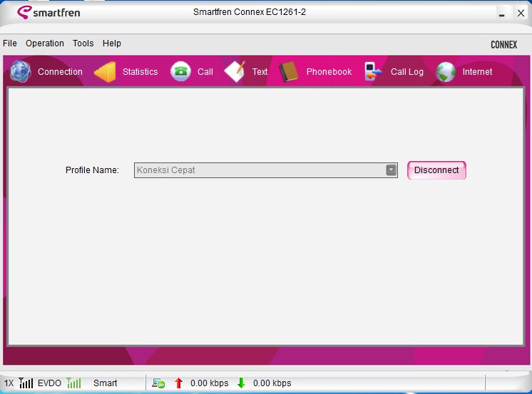Click the Call Log phone arrows icon

(372, 71)
